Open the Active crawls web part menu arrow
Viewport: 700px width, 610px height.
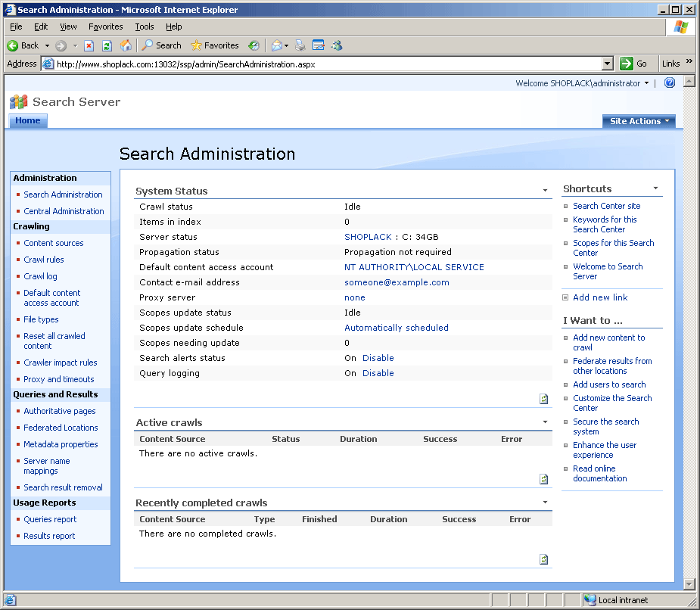[x=545, y=422]
